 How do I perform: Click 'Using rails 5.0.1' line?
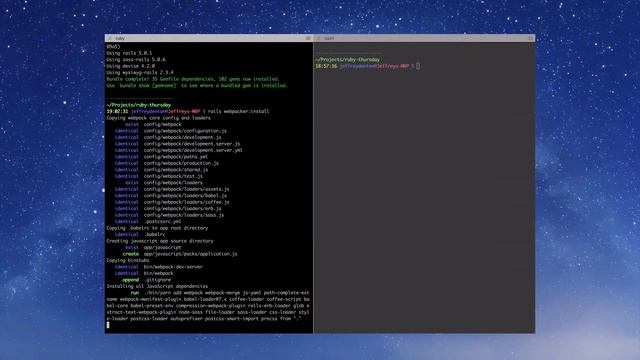129,53
